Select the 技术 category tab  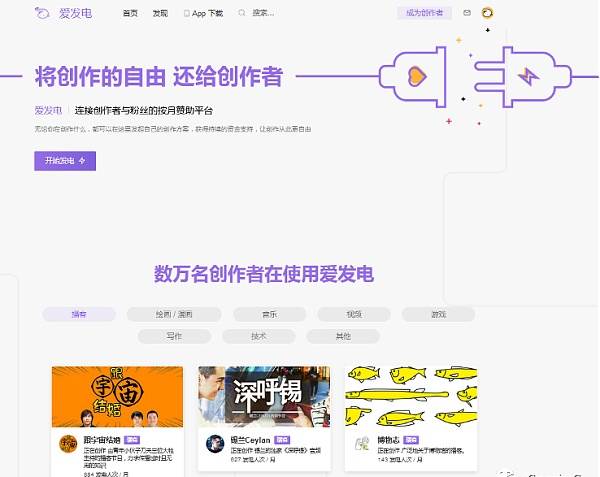(x=259, y=336)
